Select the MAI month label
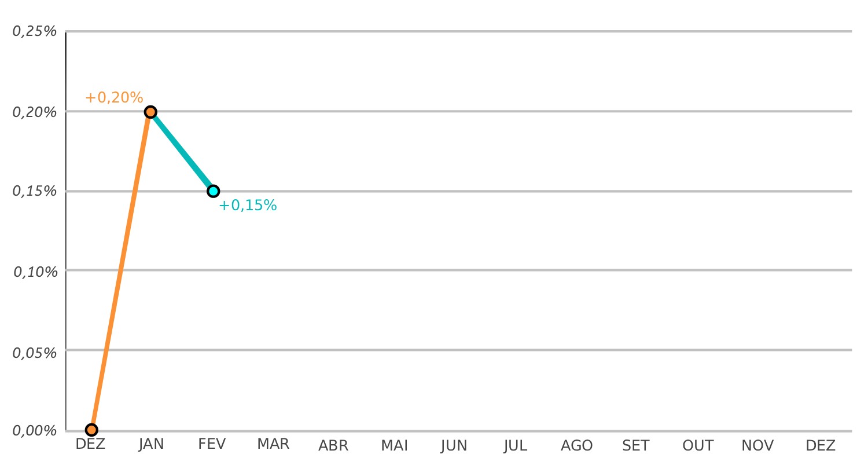The height and width of the screenshot is (465, 868). [x=395, y=445]
